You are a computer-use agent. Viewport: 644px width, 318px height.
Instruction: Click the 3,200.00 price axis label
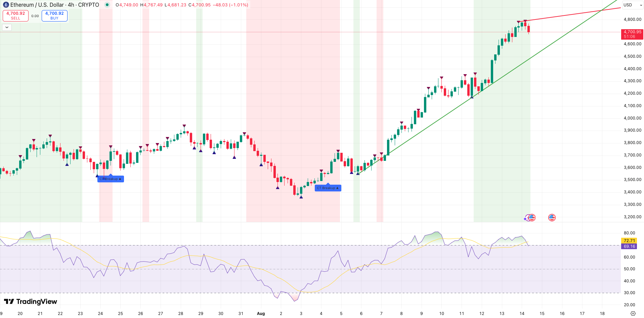[632, 217]
